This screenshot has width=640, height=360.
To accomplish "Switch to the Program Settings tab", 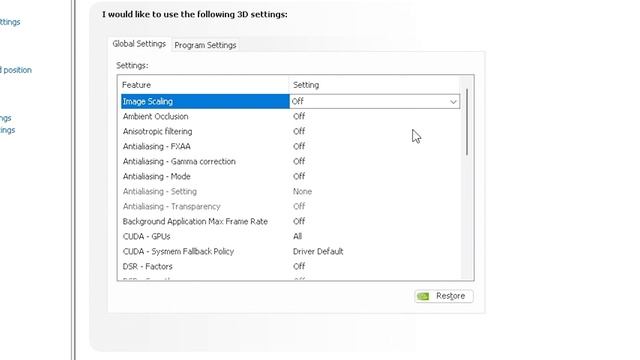I will 205,45.
